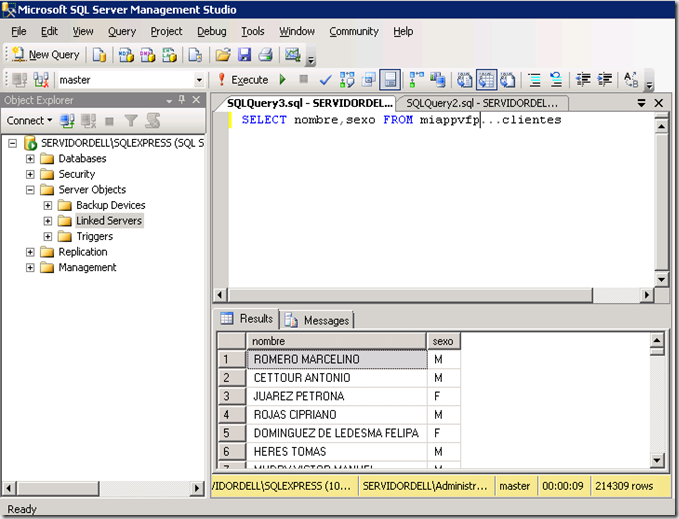Viewport: 679px width, 519px height.
Task: Click row header number 5
Action: [x=232, y=433]
